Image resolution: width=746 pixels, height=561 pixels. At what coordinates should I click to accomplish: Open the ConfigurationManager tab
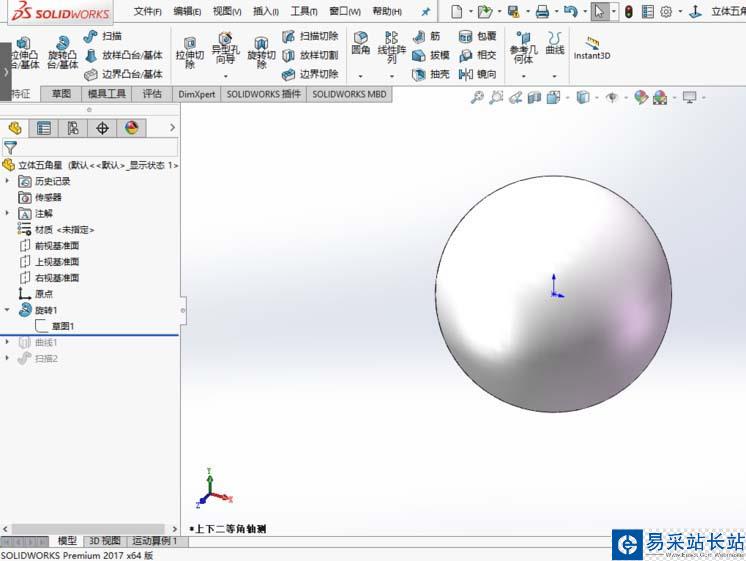point(73,128)
